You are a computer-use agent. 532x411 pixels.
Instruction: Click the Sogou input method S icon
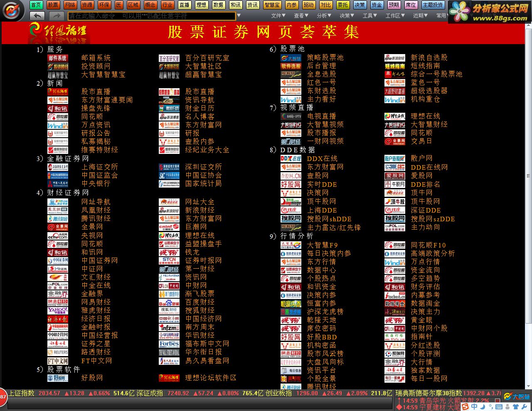(465, 406)
